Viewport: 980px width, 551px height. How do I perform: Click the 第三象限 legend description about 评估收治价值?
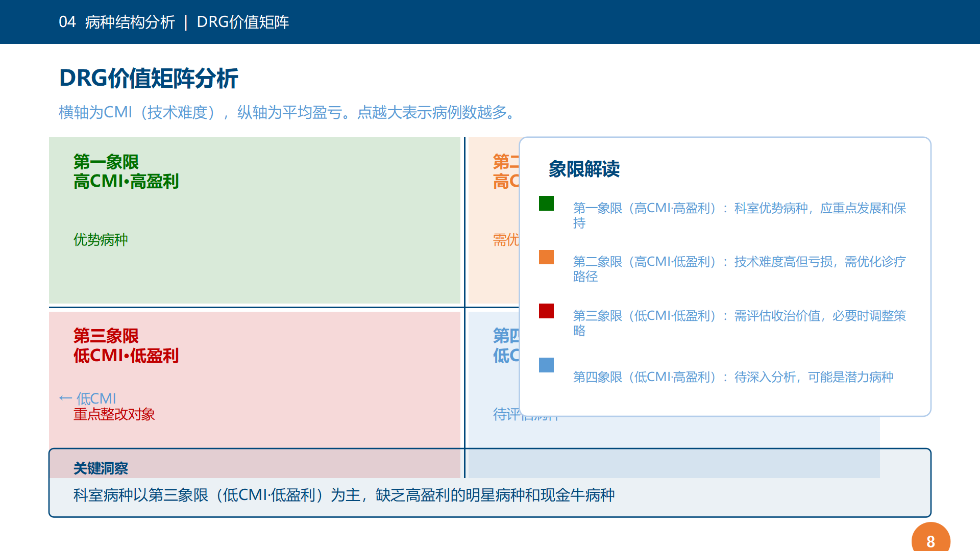click(x=739, y=323)
